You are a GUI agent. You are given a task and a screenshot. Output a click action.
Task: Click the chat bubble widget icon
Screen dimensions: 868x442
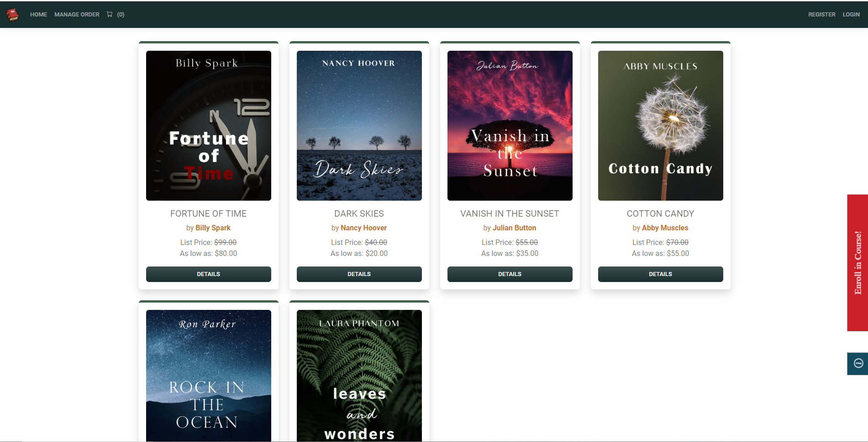pyautogui.click(x=858, y=363)
